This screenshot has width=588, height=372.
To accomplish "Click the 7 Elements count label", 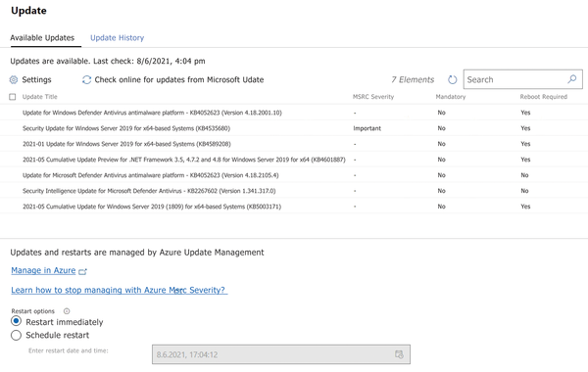I will 413,80.
